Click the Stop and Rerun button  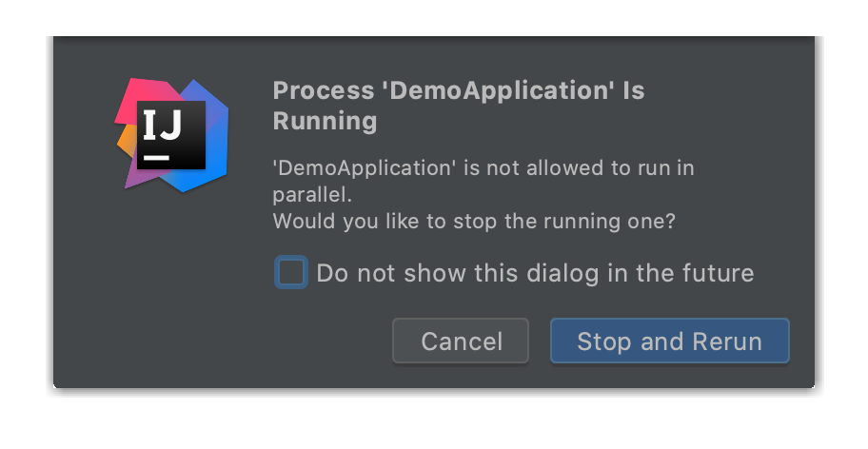click(669, 341)
